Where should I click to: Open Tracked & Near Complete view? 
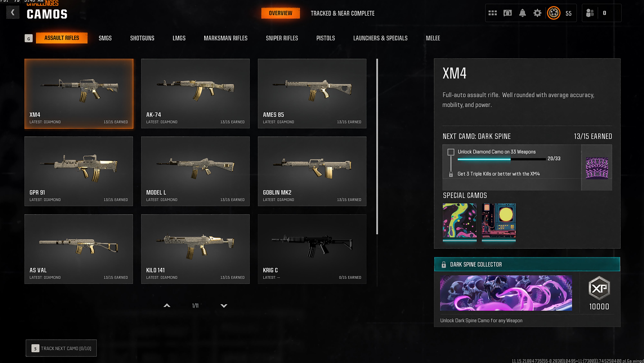(342, 13)
